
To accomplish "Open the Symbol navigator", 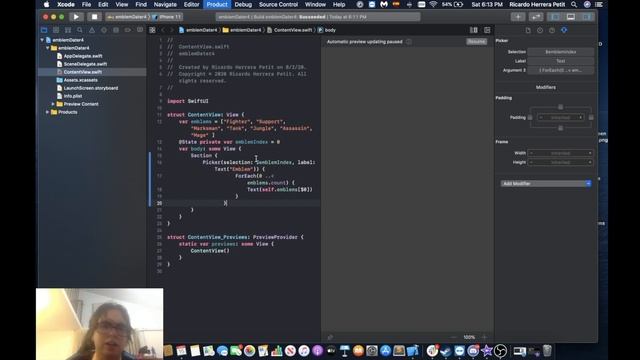I will 68,30.
